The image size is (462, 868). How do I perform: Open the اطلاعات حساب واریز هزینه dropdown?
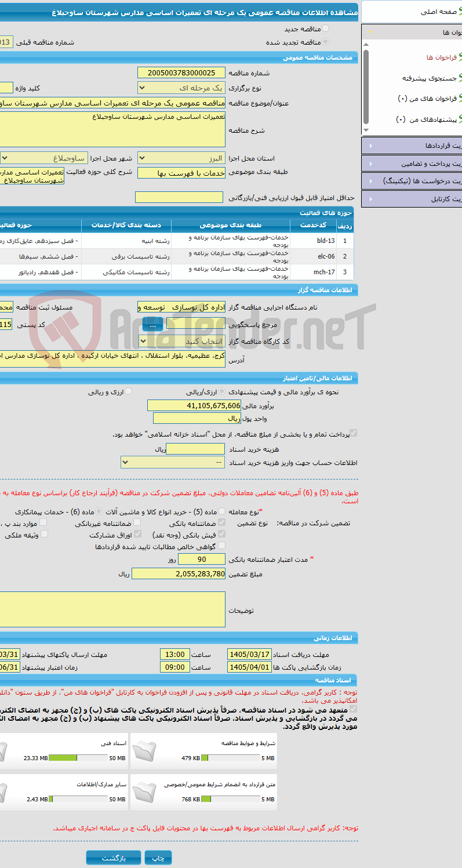pos(173,462)
